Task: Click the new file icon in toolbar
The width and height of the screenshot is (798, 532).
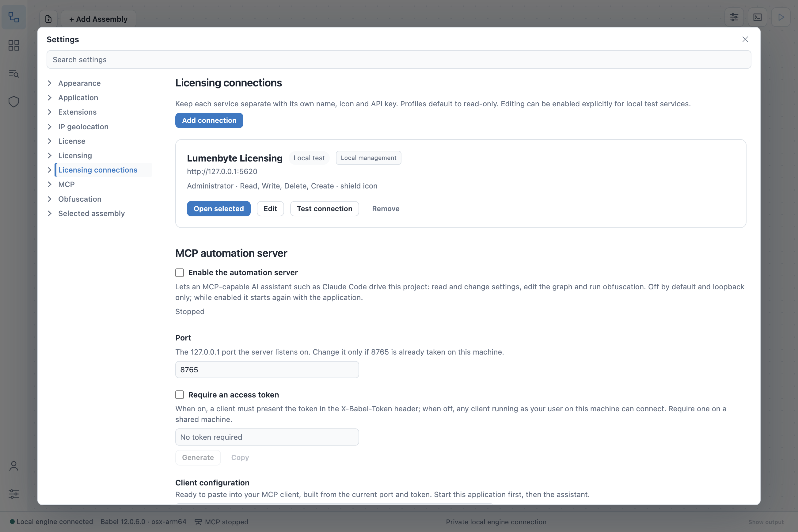Action: coord(48,19)
